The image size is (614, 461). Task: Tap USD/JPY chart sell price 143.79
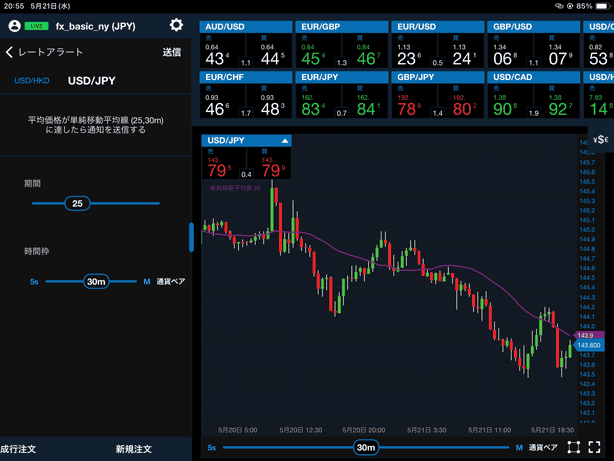(220, 164)
